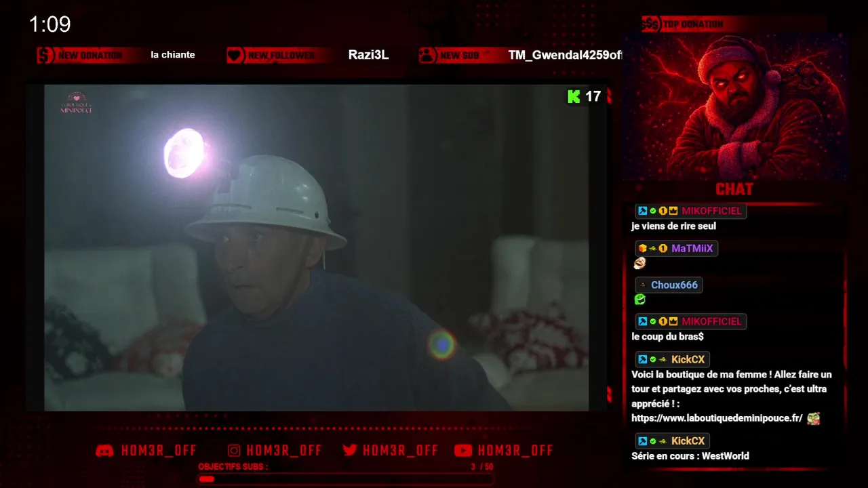Image resolution: width=868 pixels, height=488 pixels.
Task: Click the message "Série en cours : WestWorld"
Action: pos(690,456)
